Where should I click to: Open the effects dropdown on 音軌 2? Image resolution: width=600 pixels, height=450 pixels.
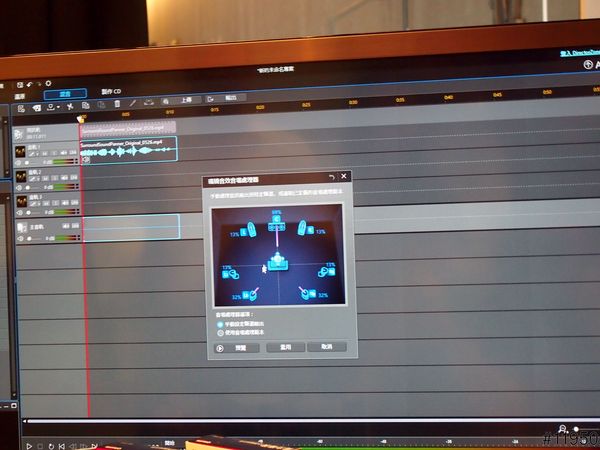[34, 179]
